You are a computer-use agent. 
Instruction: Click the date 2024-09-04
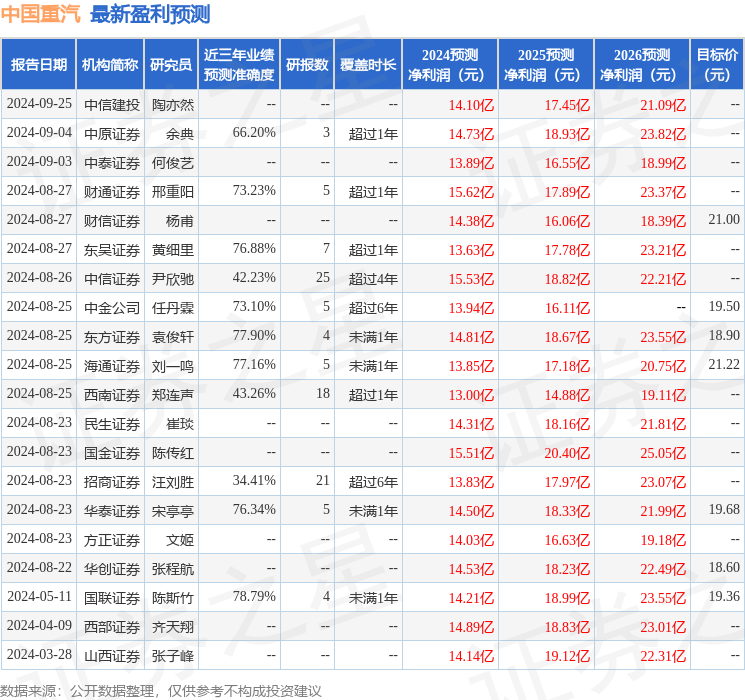pos(39,132)
